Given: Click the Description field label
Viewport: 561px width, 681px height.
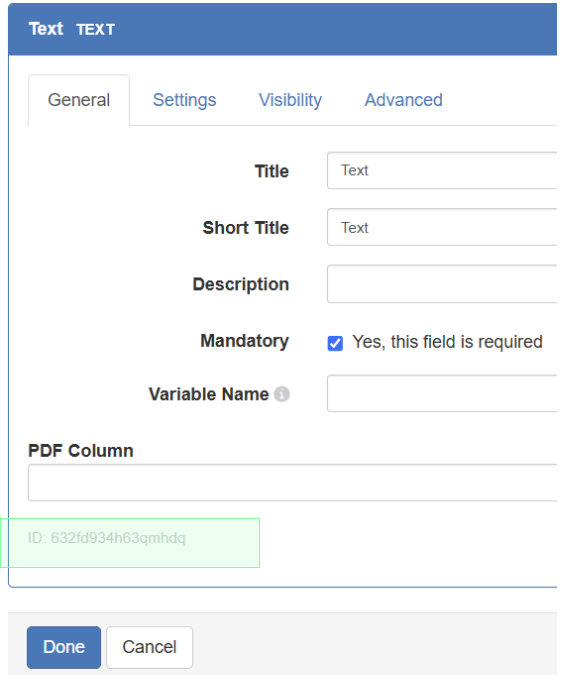Looking at the screenshot, I should [x=241, y=284].
